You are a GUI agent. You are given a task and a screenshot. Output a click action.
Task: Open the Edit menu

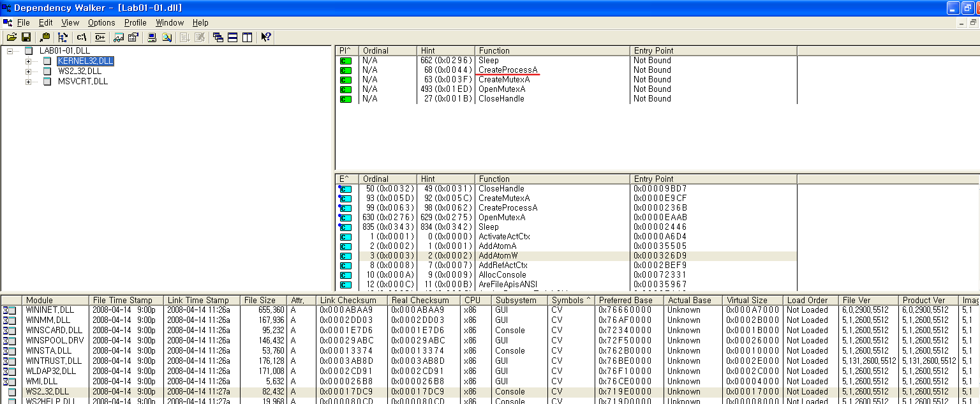pos(45,22)
